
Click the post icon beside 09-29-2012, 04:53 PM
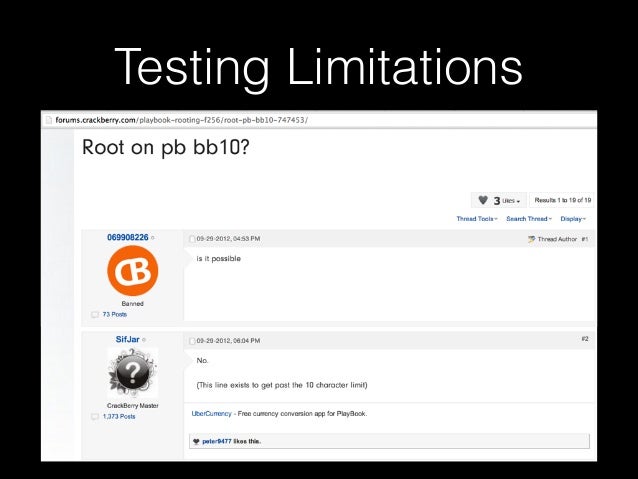[192, 239]
